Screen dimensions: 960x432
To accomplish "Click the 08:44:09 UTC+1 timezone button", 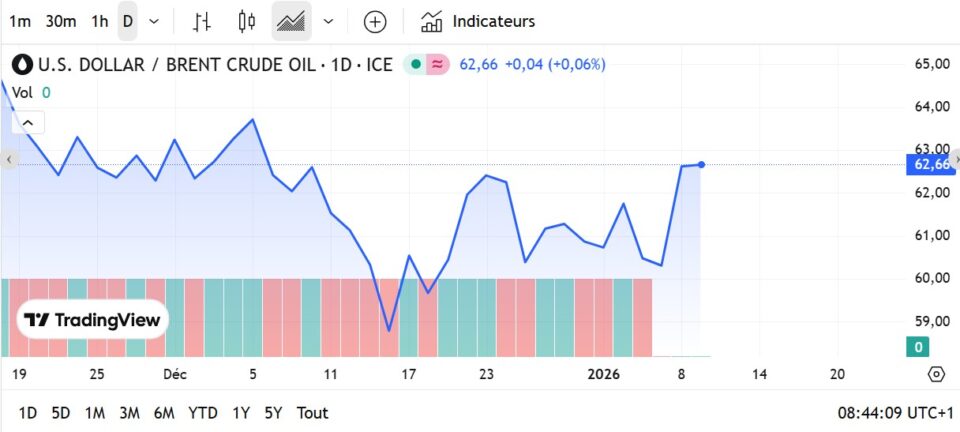I will click(x=892, y=412).
